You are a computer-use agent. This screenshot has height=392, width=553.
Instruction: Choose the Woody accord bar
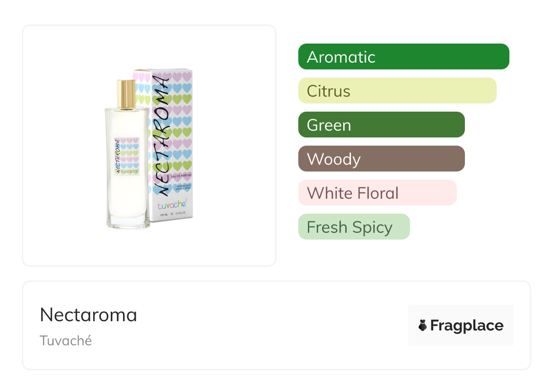pos(381,159)
